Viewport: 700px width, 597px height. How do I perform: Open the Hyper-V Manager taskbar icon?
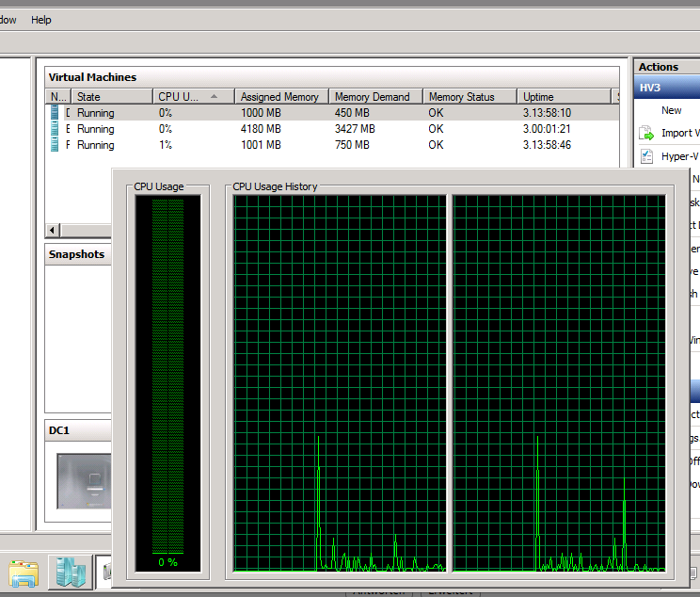click(71, 573)
